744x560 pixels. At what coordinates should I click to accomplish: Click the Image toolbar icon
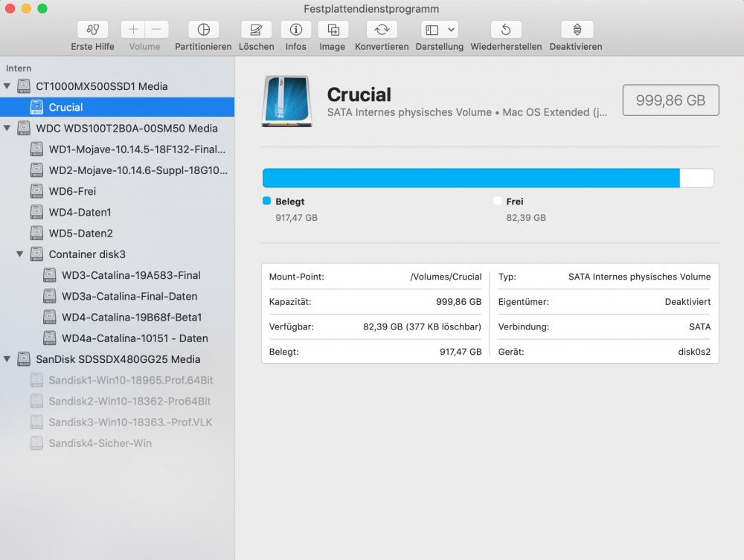click(333, 30)
